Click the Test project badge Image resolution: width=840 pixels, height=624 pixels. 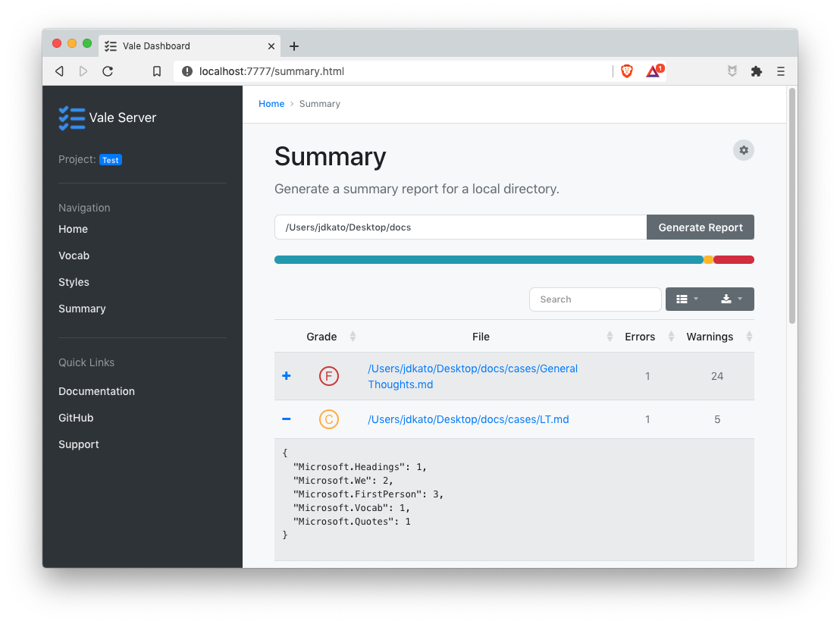(x=111, y=160)
